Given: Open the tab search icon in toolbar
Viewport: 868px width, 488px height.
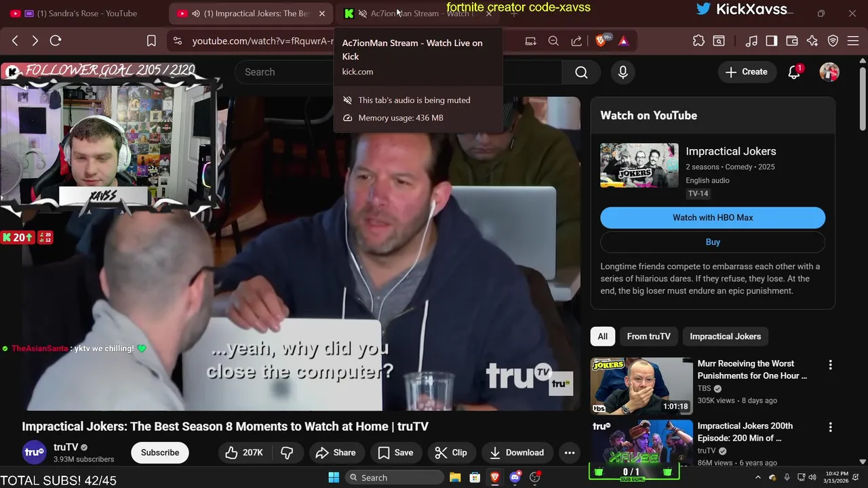Looking at the screenshot, I should point(719,41).
